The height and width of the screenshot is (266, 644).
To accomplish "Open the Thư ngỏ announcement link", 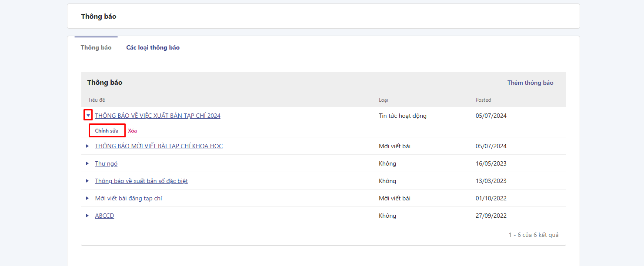I will click(106, 163).
